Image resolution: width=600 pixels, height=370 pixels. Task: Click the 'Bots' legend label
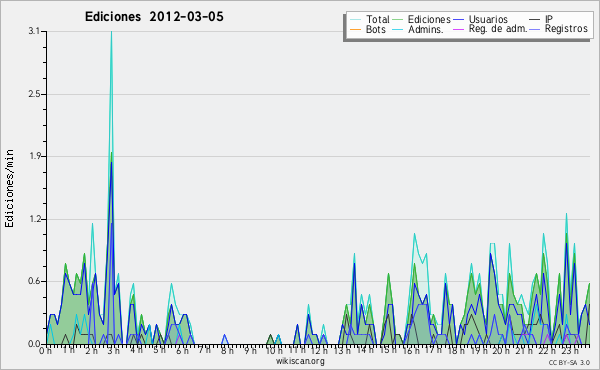375,29
